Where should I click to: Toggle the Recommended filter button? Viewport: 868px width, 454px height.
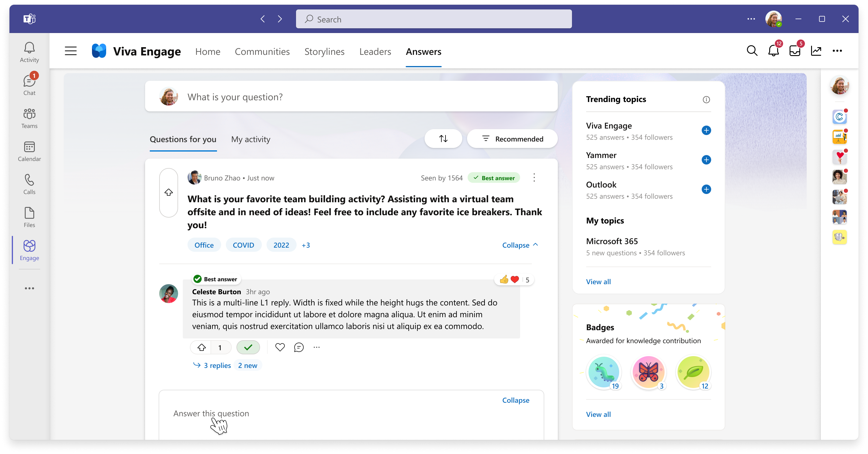click(x=512, y=139)
